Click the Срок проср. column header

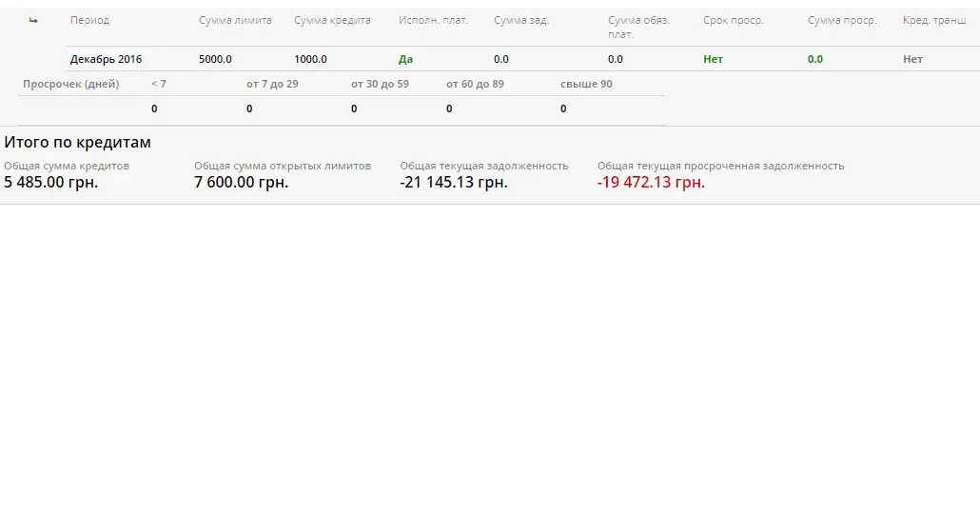pos(733,21)
